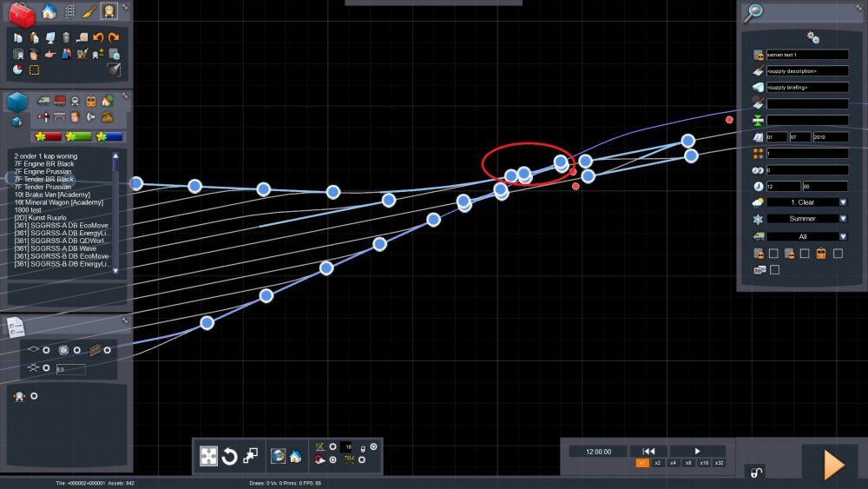868x489 pixels.
Task: Select the blue cube object browser
Action: [x=17, y=102]
